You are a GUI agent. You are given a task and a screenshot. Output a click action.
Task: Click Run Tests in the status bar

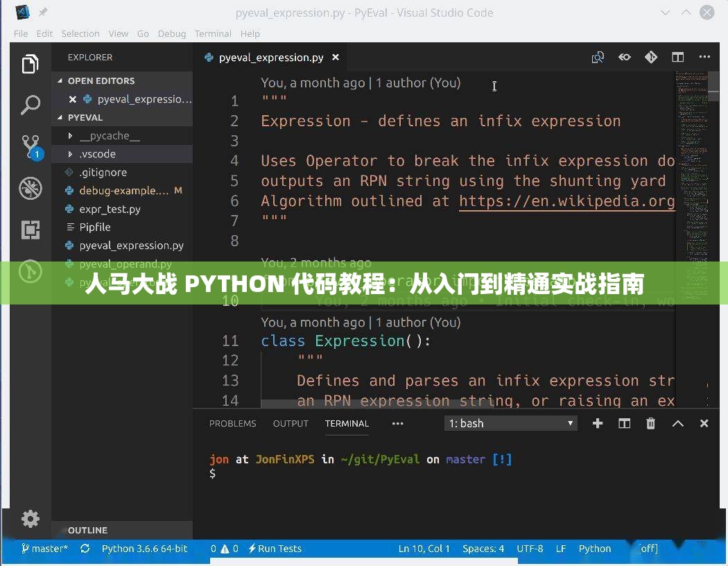274,548
